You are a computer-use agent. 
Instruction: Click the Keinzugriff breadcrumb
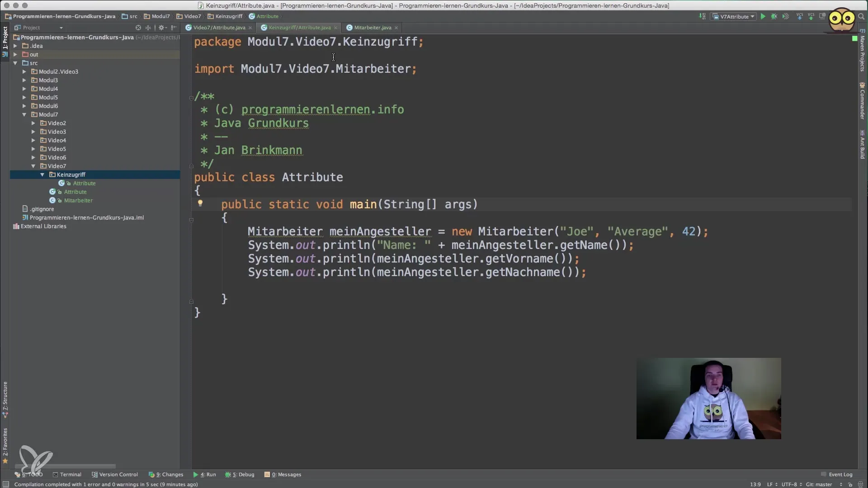(x=225, y=16)
